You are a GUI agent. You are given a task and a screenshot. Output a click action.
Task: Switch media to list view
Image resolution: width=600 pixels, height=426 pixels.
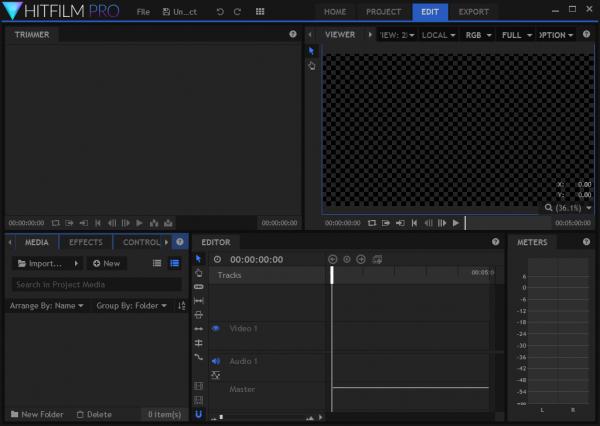tap(157, 263)
